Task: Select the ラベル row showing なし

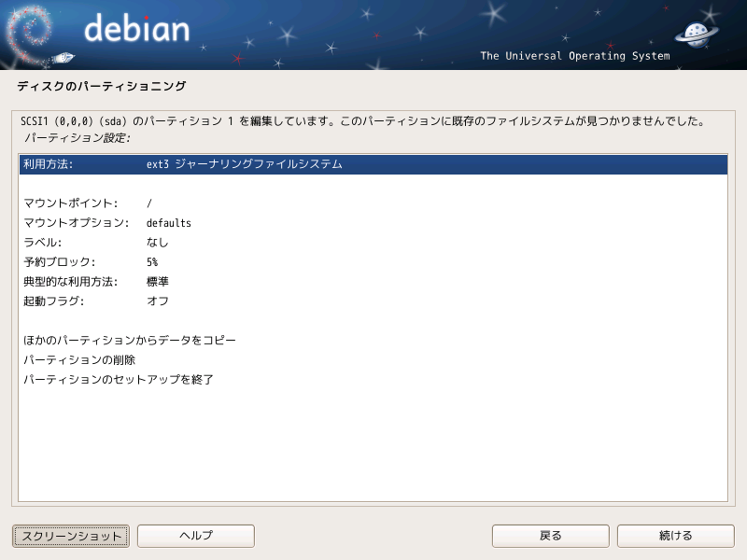Action: pos(373,243)
